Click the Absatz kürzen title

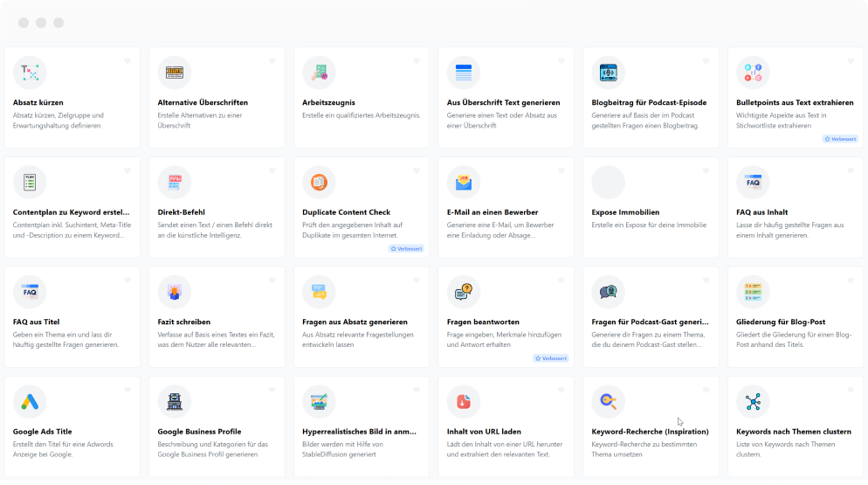pyautogui.click(x=38, y=102)
